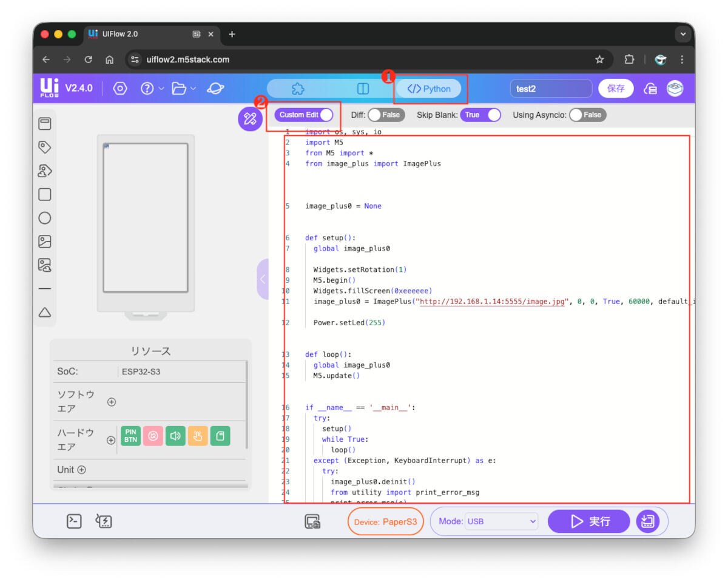Click the PIN BTN hardware icon
Image resolution: width=728 pixels, height=582 pixels.
[x=130, y=435]
